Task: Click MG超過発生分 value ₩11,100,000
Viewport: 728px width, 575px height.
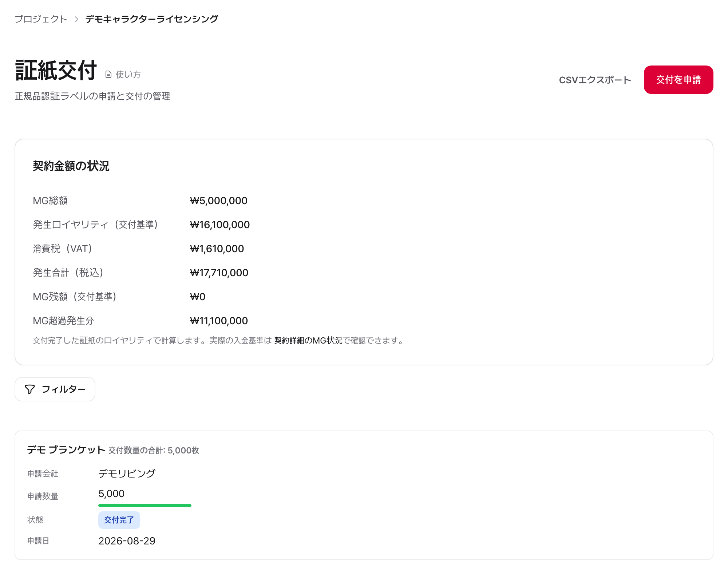Action: (219, 321)
